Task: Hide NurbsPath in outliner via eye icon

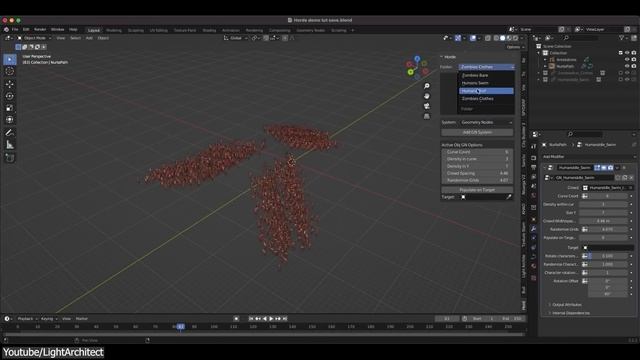Action: (x=627, y=66)
